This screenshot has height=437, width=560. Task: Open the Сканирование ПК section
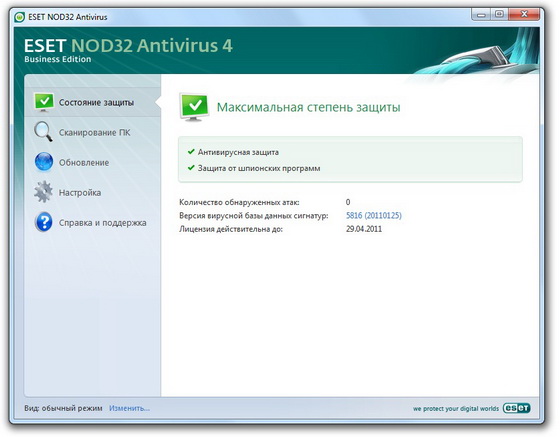pos(92,132)
